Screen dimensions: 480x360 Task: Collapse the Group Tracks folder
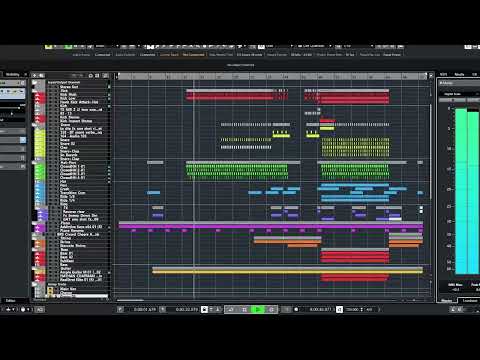click(34, 284)
